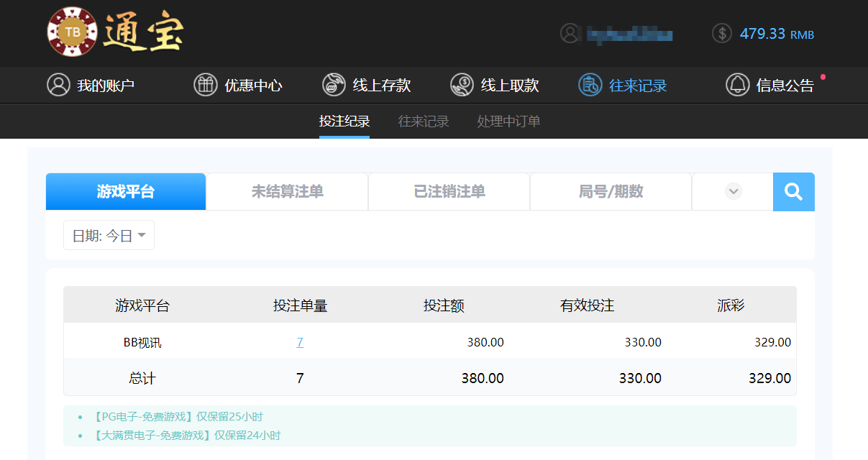This screenshot has height=460, width=868.
Task: Open BB视讯 details via the 7 link
Action: (300, 342)
